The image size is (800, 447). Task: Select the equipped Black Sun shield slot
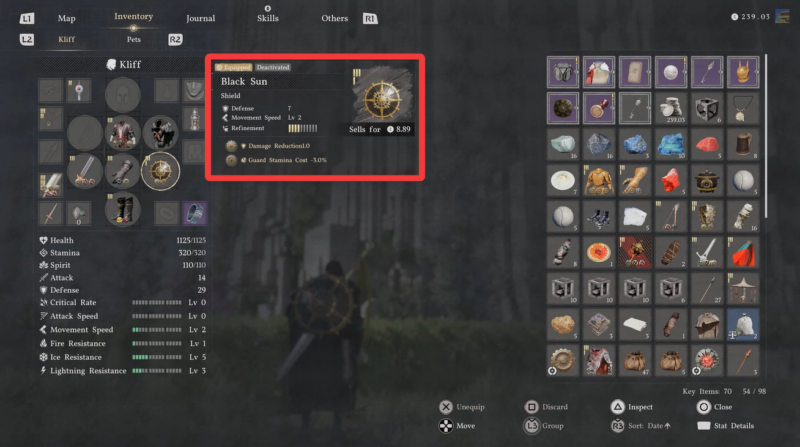(x=160, y=171)
